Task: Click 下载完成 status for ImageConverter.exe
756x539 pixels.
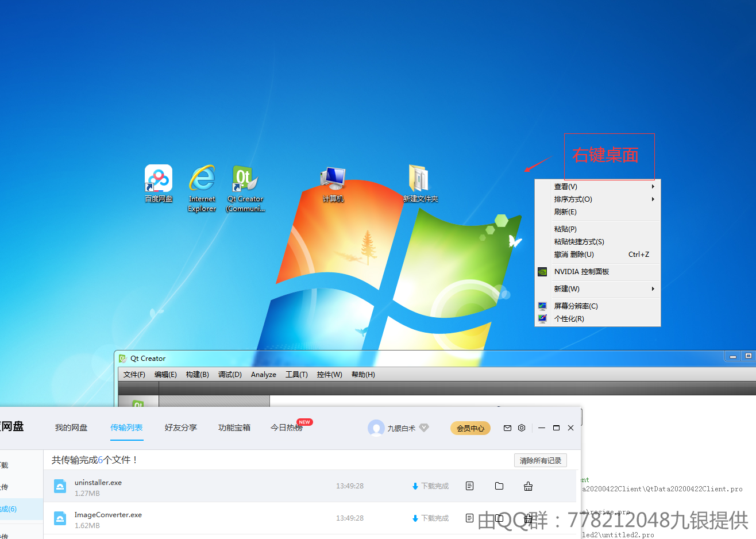Action: (430, 518)
